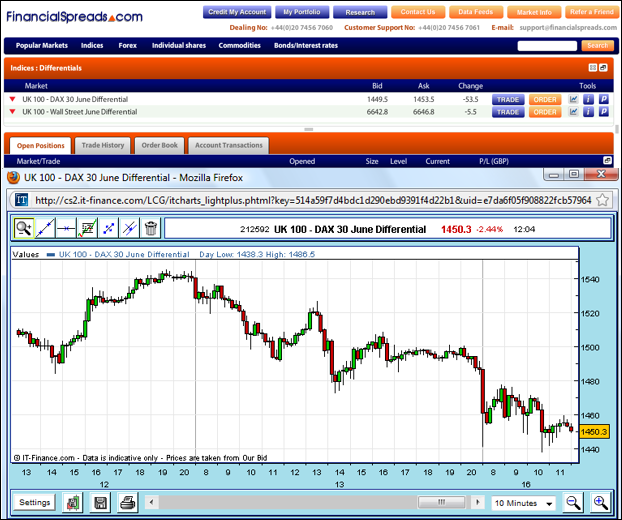Screen dimensions: 622x520
Task: Open the chart indicators tool
Action: pos(87,228)
